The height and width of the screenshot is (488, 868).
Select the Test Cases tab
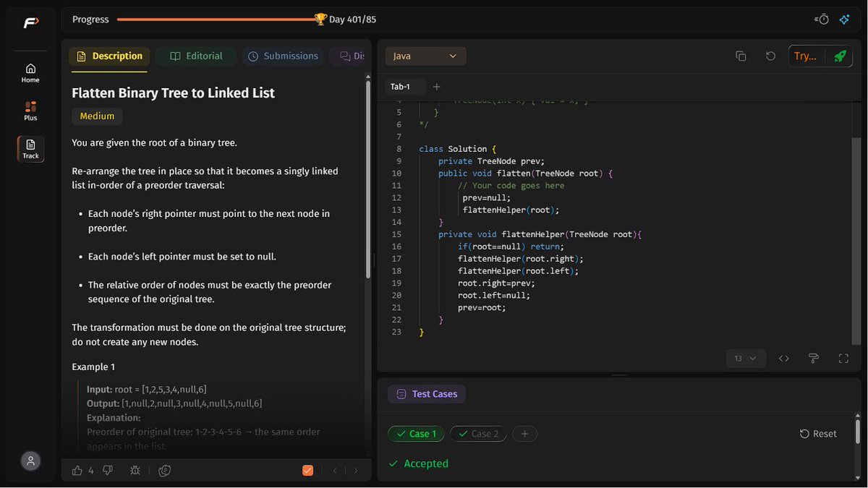[427, 394]
